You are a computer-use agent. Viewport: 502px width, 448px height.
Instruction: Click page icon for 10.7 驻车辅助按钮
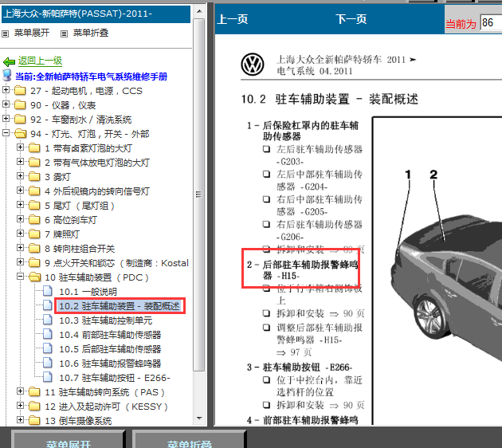(x=48, y=377)
